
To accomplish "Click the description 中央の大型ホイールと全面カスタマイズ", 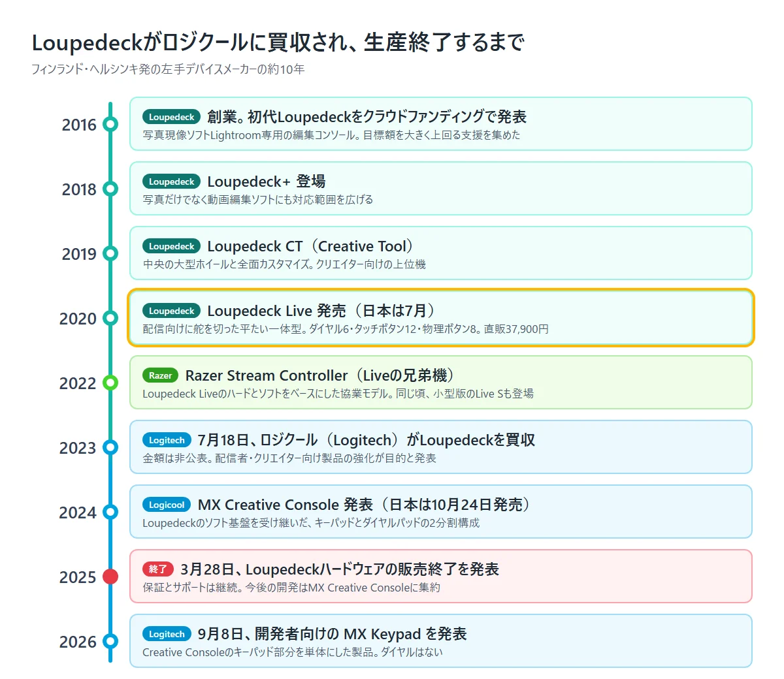I will (x=284, y=264).
